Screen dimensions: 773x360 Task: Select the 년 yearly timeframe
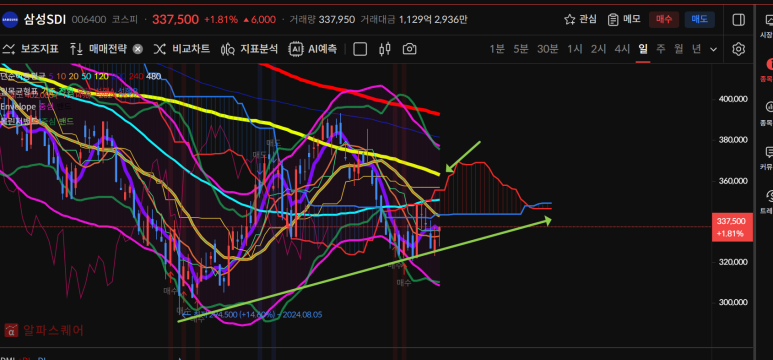click(x=696, y=49)
